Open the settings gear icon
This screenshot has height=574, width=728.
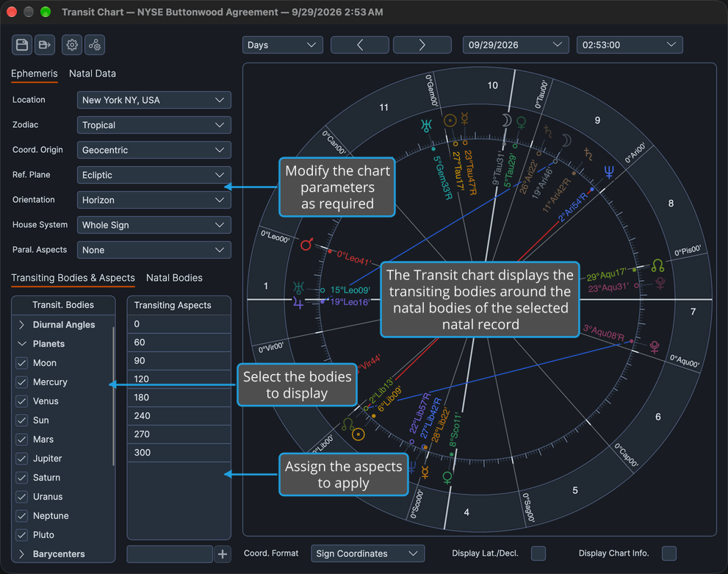[x=72, y=45]
